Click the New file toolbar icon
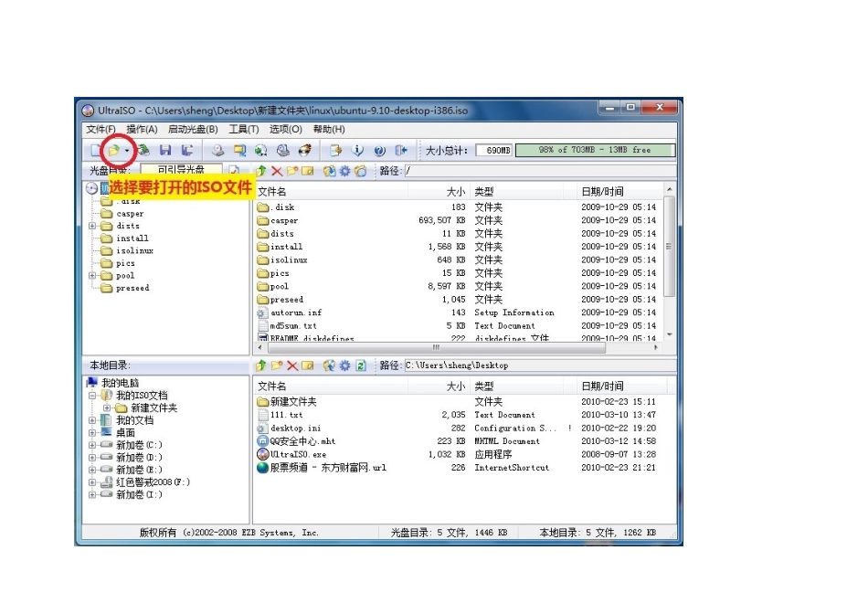The image size is (868, 614). click(95, 151)
